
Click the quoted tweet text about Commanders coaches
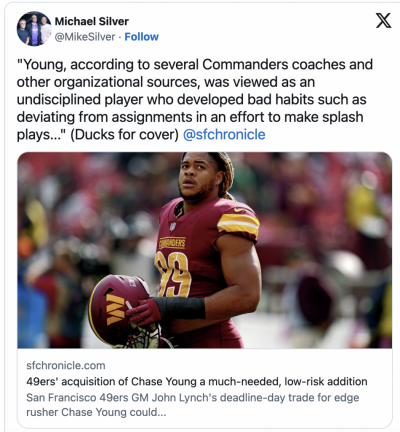pyautogui.click(x=195, y=99)
